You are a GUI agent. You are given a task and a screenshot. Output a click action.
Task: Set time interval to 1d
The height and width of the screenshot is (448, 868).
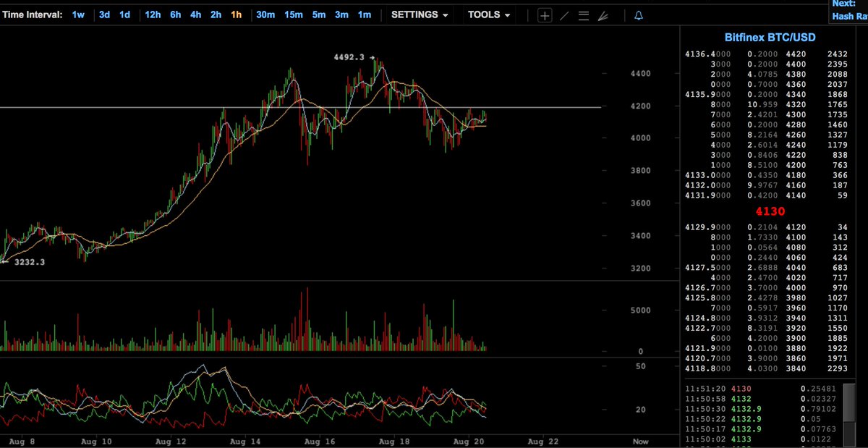[125, 14]
